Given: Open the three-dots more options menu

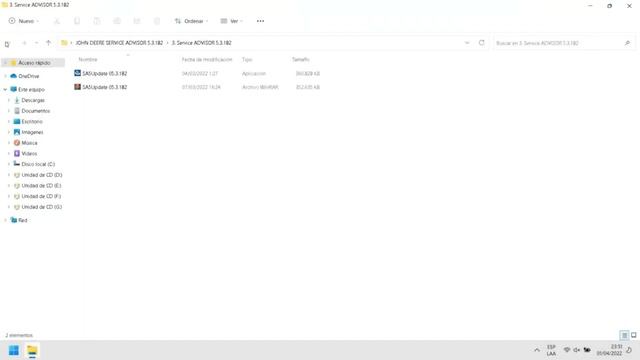Looking at the screenshot, I should click(x=260, y=21).
